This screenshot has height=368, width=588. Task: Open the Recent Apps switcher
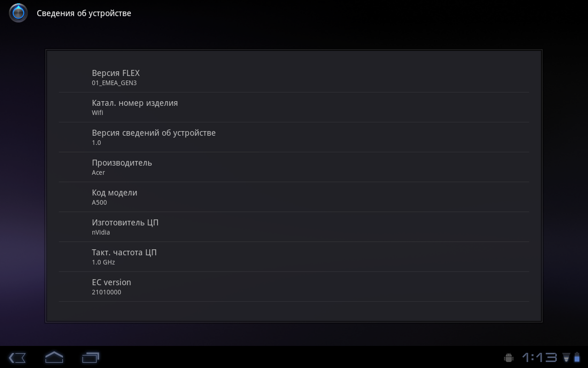tap(90, 357)
